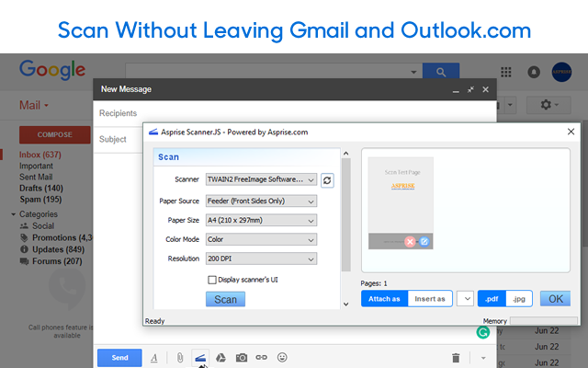Click the red COMPOSE button
This screenshot has height=368, width=588.
[x=55, y=135]
